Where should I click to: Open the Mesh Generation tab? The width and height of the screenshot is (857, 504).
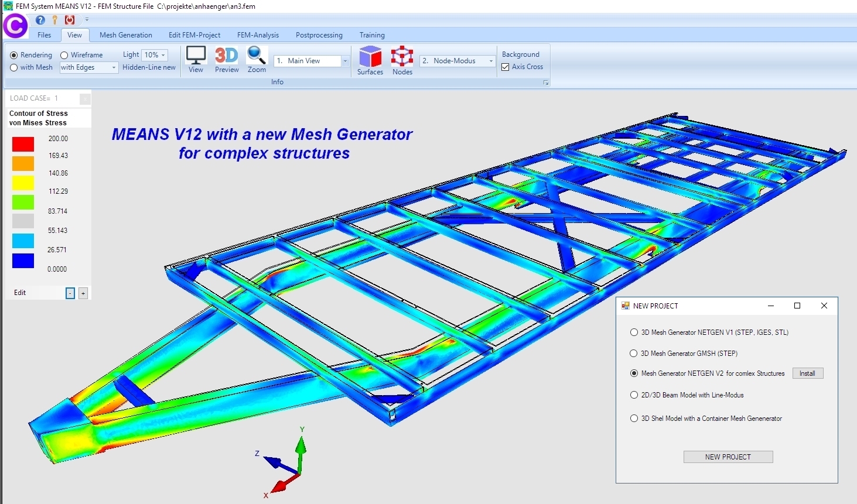126,35
